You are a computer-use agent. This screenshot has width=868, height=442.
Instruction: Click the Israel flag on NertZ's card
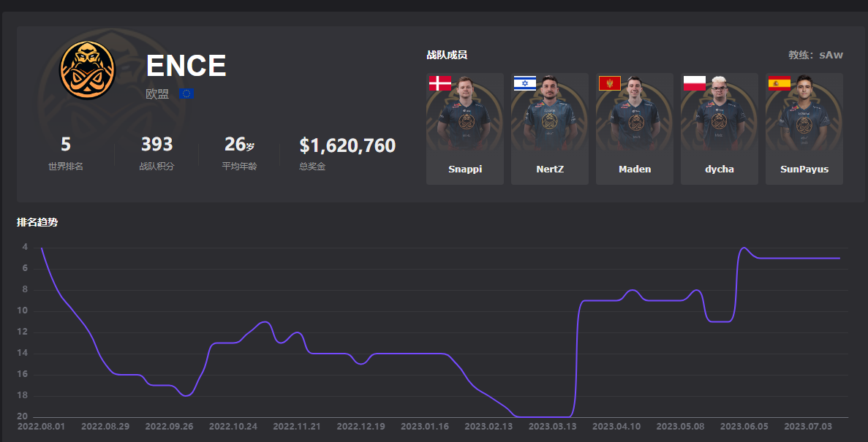point(525,83)
